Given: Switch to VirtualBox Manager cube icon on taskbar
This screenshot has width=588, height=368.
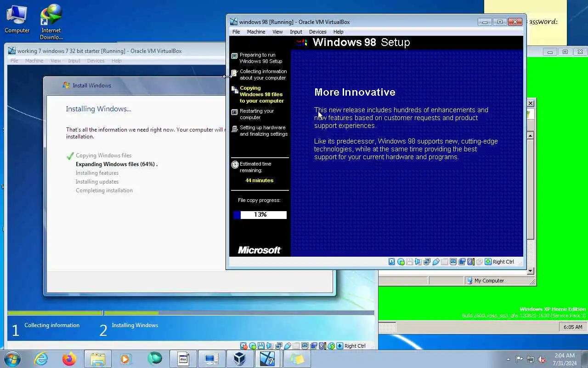Looking at the screenshot, I should click(x=239, y=359).
